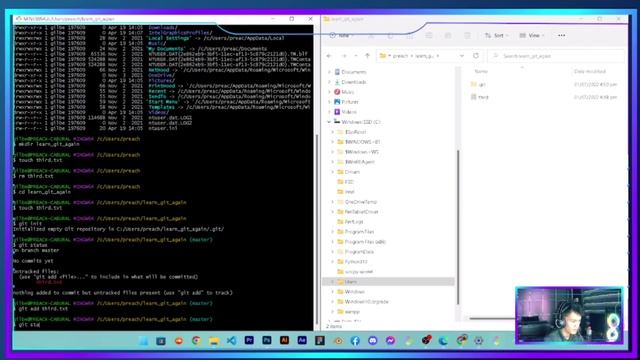This screenshot has width=640, height=360.
Task: Open Facebook from the taskbar
Action: [x=355, y=340]
